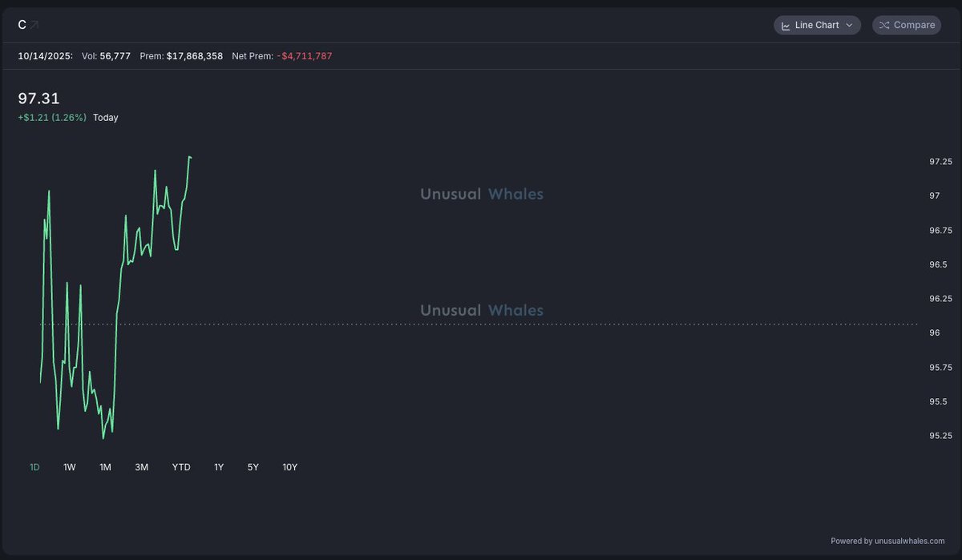Click the external link arrow beside ticker C
The width and height of the screenshot is (962, 560).
click(34, 25)
